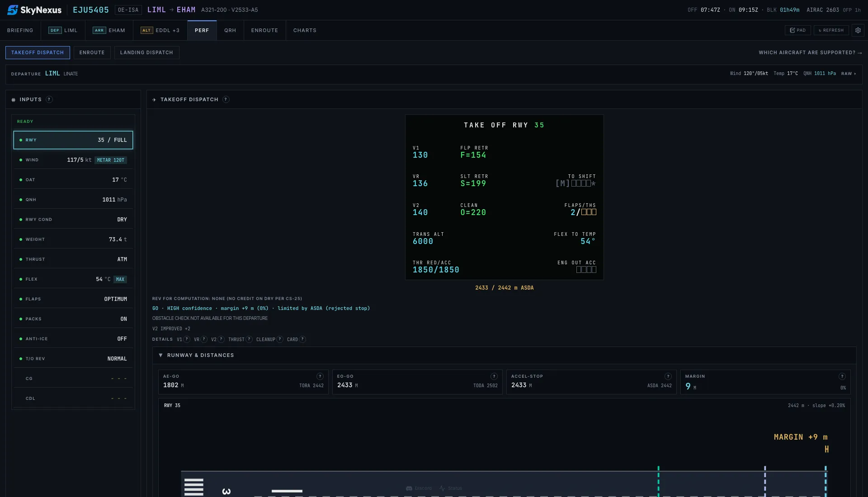This screenshot has width=868, height=497.
Task: Click the Discord icon link
Action: 409,488
